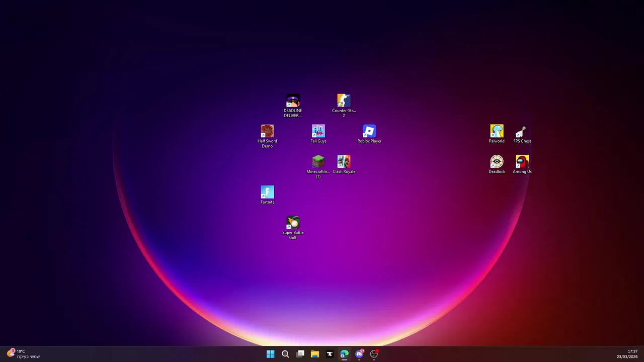Select the DEADLINE DELIVER... desktop shortcut

[x=293, y=106]
